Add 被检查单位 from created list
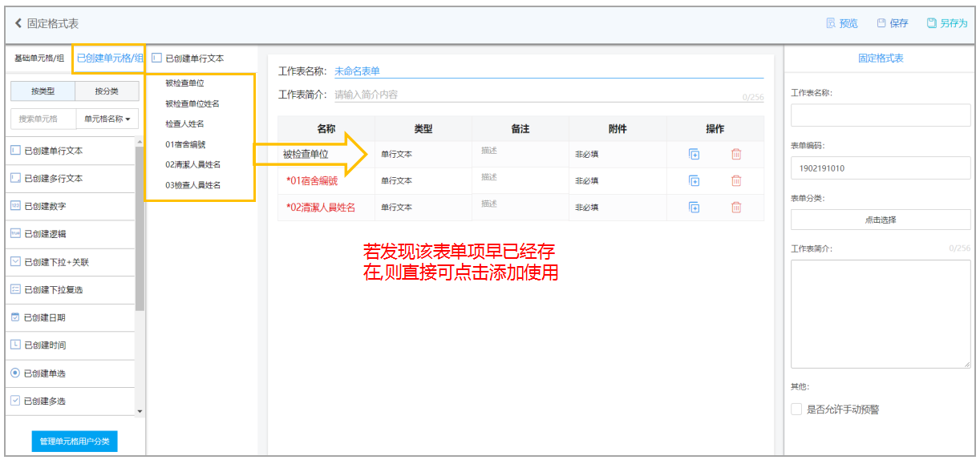 click(x=185, y=83)
